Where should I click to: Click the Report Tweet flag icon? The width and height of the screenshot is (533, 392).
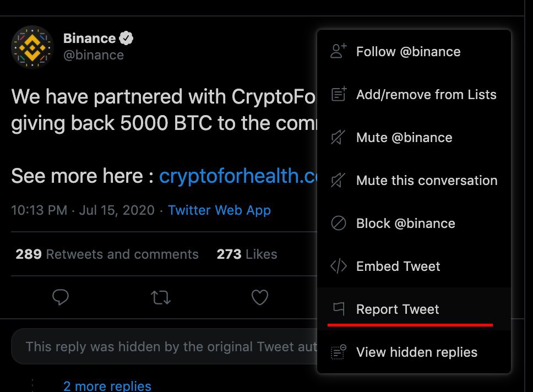[339, 309]
